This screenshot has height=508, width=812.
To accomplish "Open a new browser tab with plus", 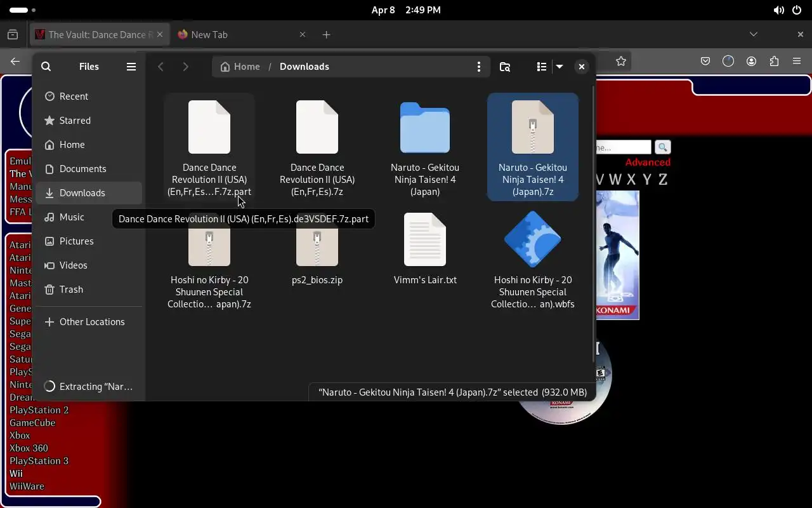I will point(326,35).
